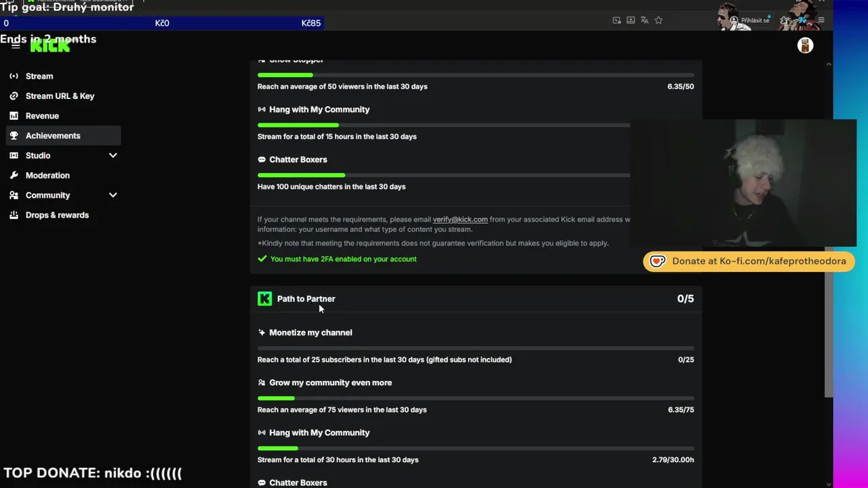Click the webcam overlay thumbnail

(743, 183)
